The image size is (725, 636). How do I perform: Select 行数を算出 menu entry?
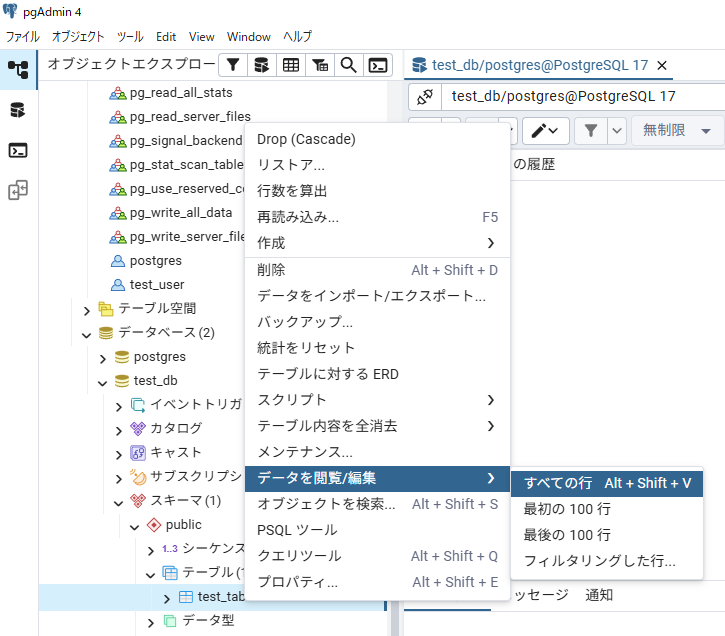click(377, 191)
